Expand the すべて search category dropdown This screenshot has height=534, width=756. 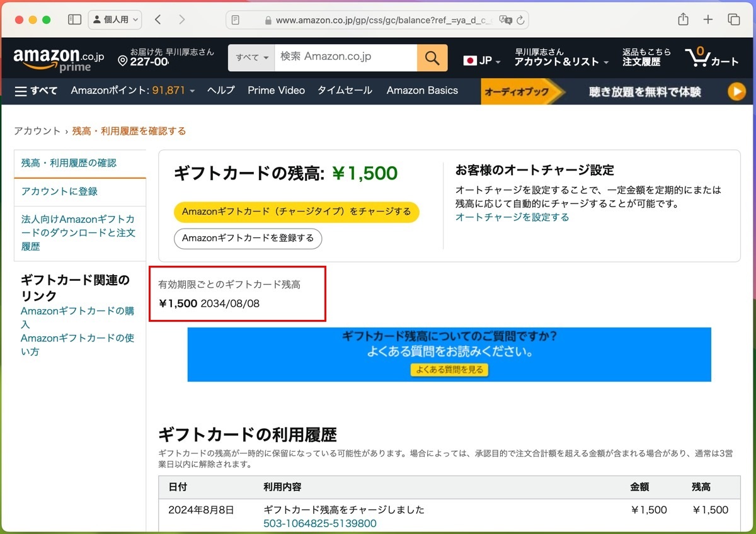(x=251, y=58)
